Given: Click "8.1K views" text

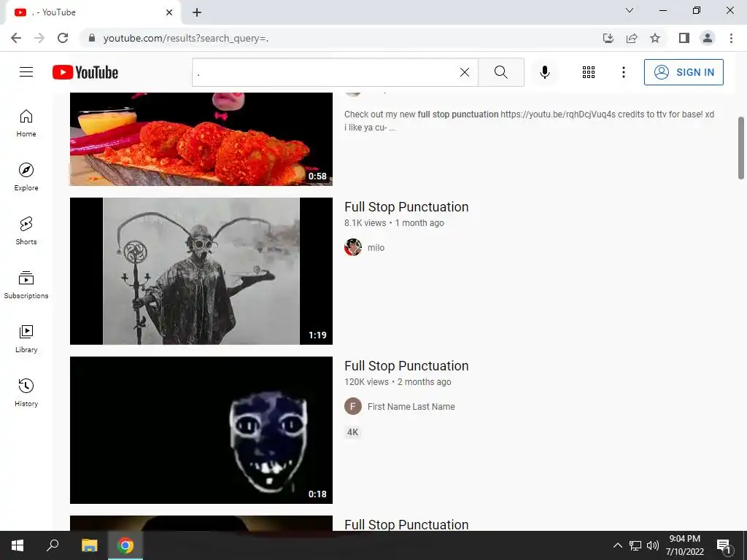Looking at the screenshot, I should 365,223.
